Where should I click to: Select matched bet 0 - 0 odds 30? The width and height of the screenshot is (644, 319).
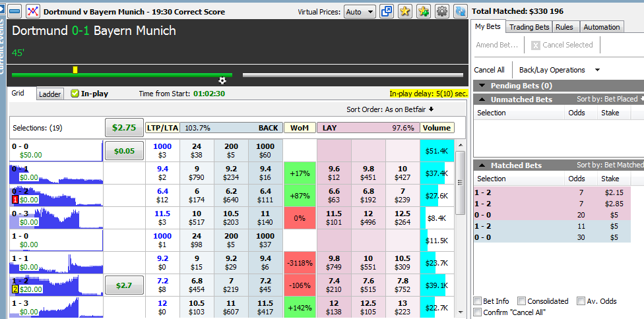552,237
